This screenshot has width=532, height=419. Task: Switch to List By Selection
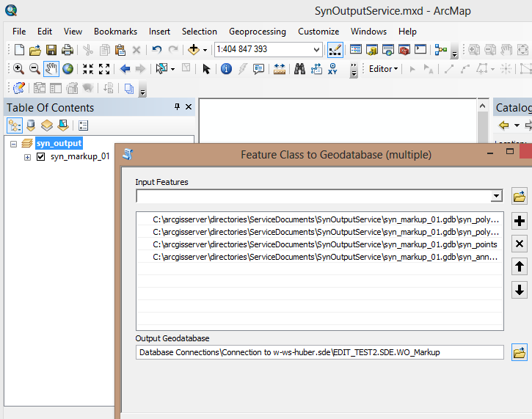click(x=63, y=125)
